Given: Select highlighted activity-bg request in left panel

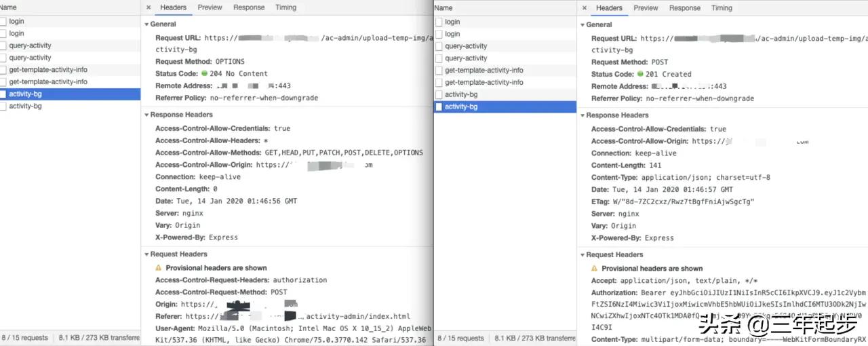Looking at the screenshot, I should (71, 94).
